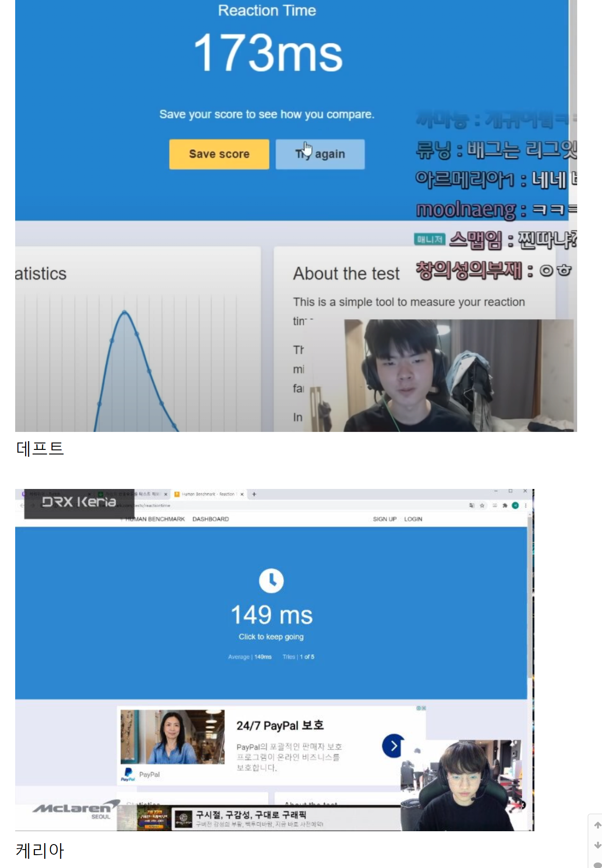Screen dimensions: 602x868
Task: Click the 데프트 caption text
Action: tap(40, 448)
